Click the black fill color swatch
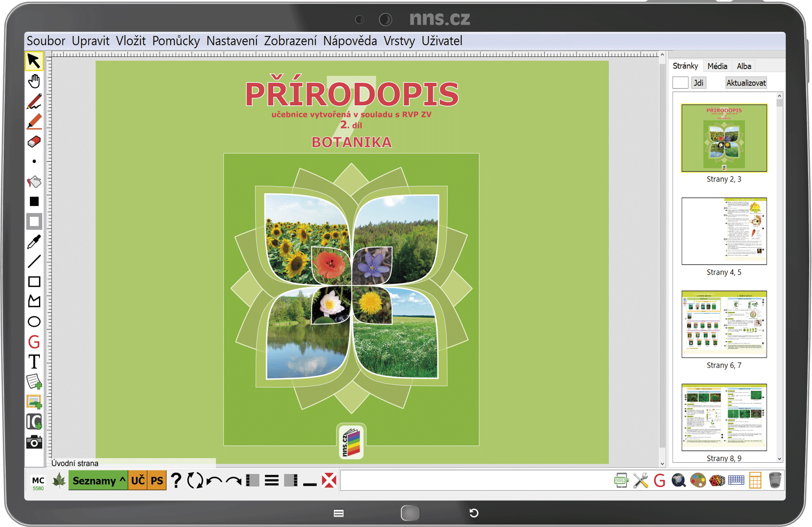The width and height of the screenshot is (812, 527). click(x=34, y=202)
